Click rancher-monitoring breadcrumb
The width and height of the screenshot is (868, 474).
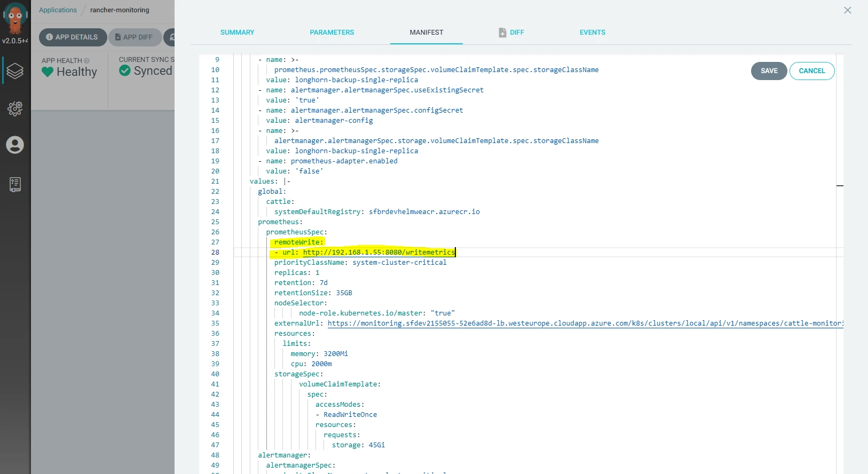[120, 10]
